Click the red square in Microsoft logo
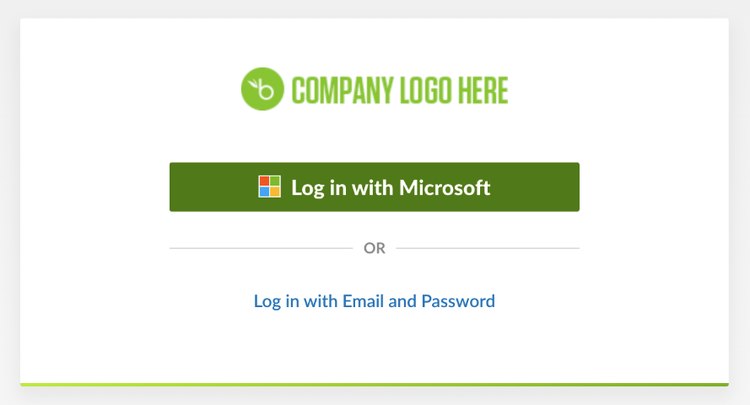Viewport: 750px width, 405px height. (264, 181)
